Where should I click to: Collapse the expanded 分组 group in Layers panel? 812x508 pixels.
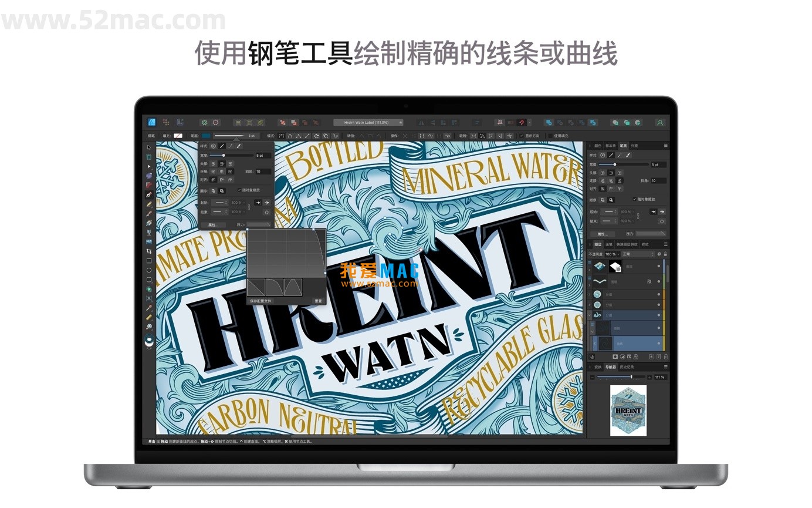pos(589,315)
